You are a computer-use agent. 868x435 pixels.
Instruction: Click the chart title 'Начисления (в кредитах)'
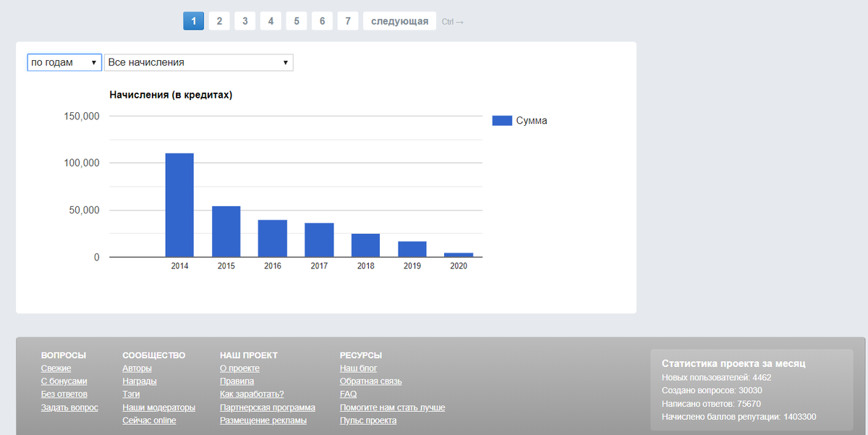point(171,94)
